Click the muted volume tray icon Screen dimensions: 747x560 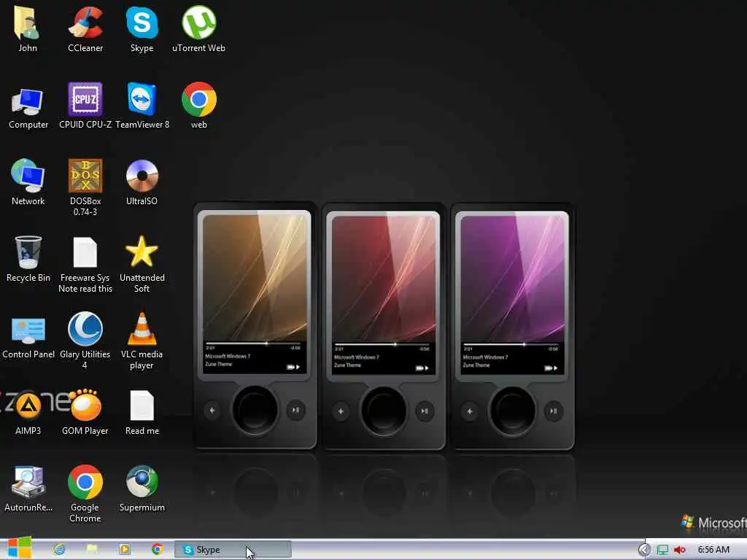(x=680, y=550)
